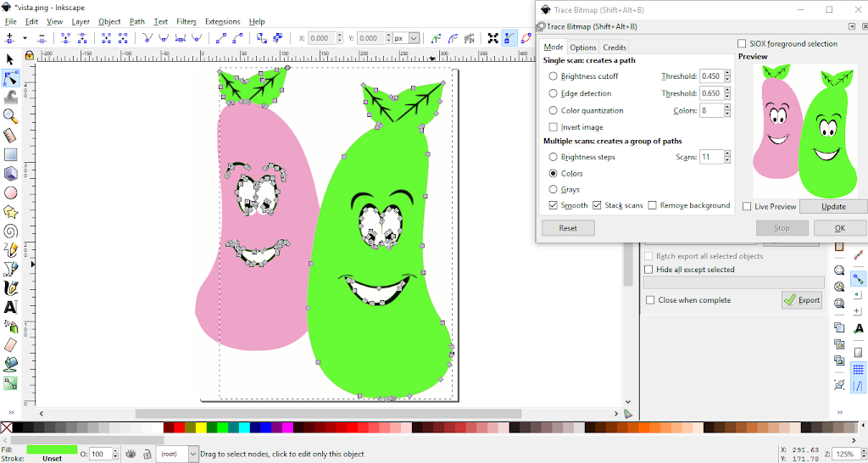
Task: Select the Measure tool
Action: point(10,135)
